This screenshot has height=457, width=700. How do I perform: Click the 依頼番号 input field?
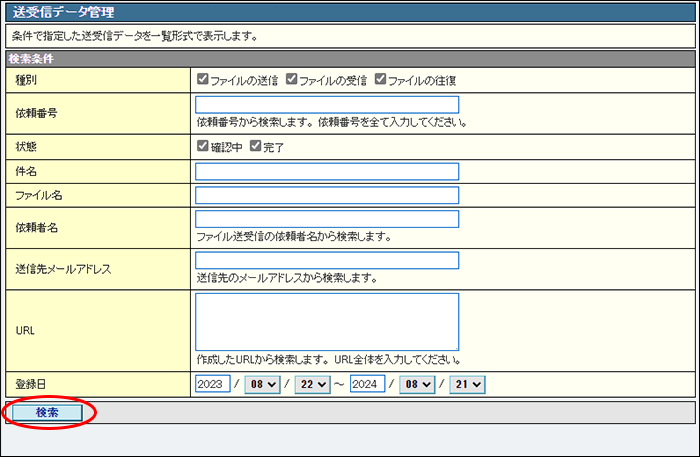pyautogui.click(x=327, y=105)
